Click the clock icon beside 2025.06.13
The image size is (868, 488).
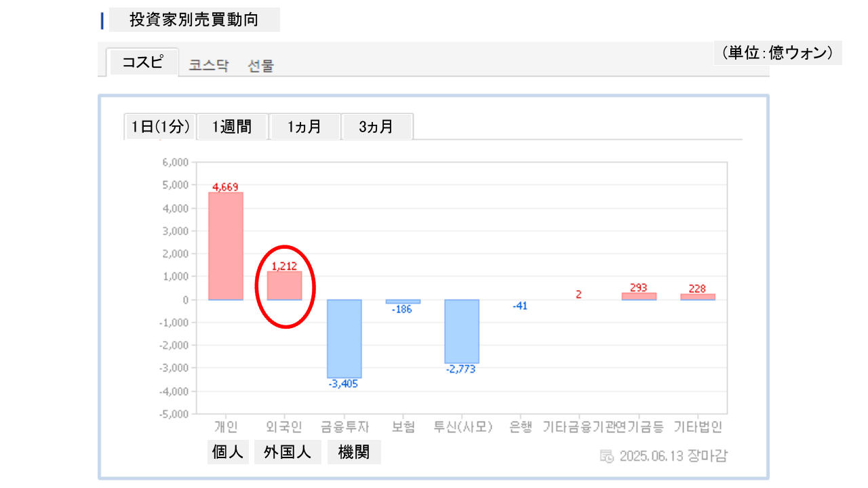click(607, 455)
